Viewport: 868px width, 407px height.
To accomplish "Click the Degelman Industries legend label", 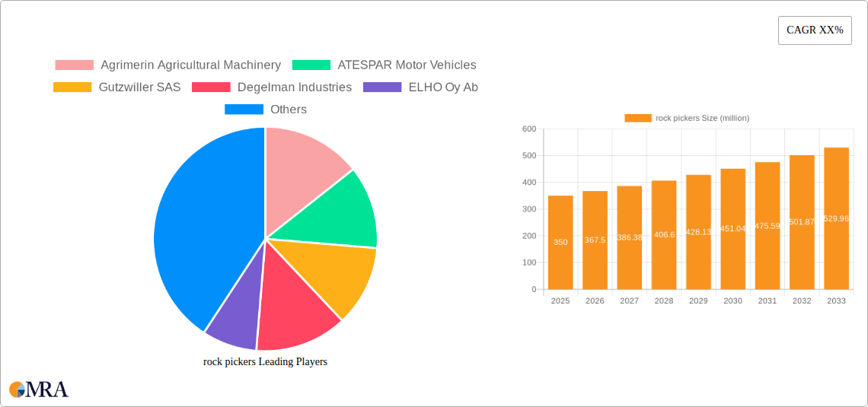I will click(295, 87).
